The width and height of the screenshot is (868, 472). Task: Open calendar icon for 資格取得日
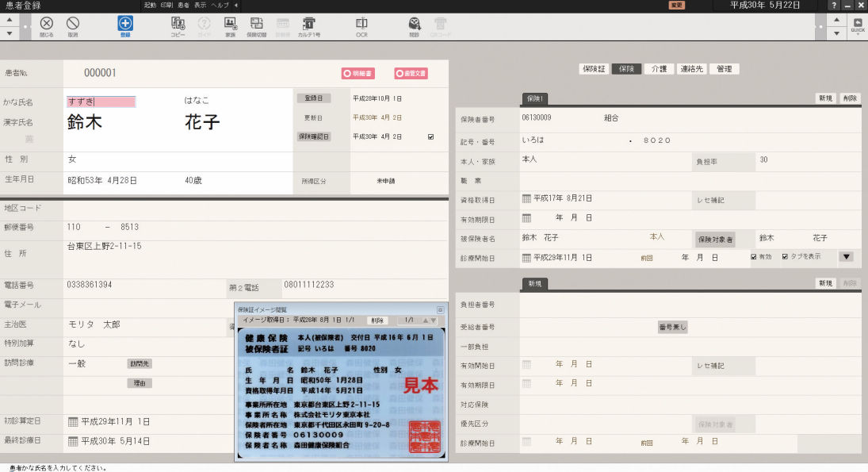click(526, 198)
